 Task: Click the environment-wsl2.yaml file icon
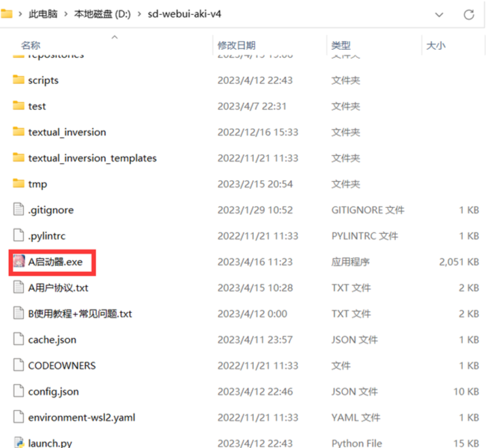18,417
